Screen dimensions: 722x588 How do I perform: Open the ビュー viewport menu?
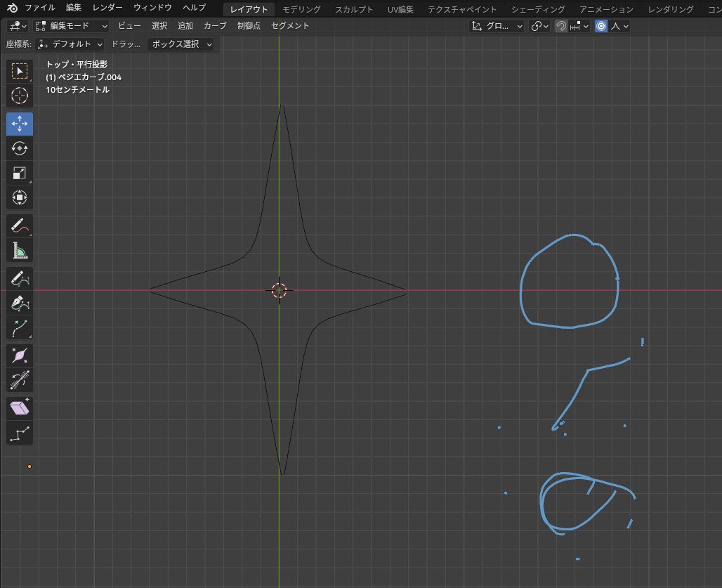click(129, 26)
